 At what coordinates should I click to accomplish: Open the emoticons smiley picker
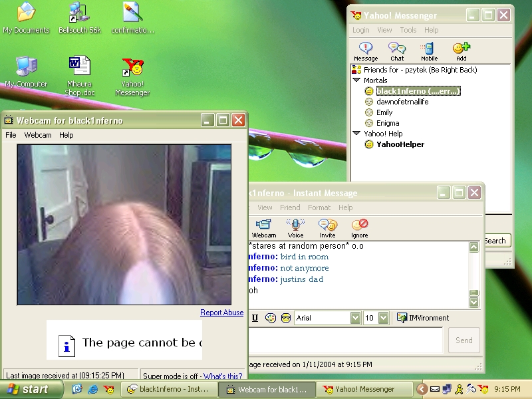click(286, 318)
